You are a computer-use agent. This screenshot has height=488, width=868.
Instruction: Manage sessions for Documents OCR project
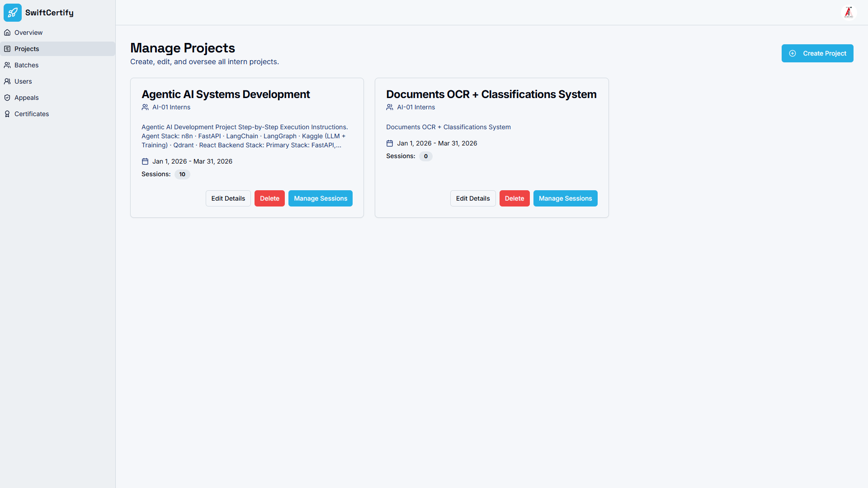pos(565,198)
